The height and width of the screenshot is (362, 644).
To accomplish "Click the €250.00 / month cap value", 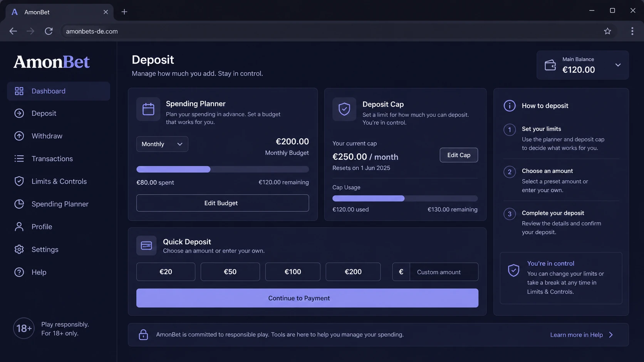I will click(365, 157).
